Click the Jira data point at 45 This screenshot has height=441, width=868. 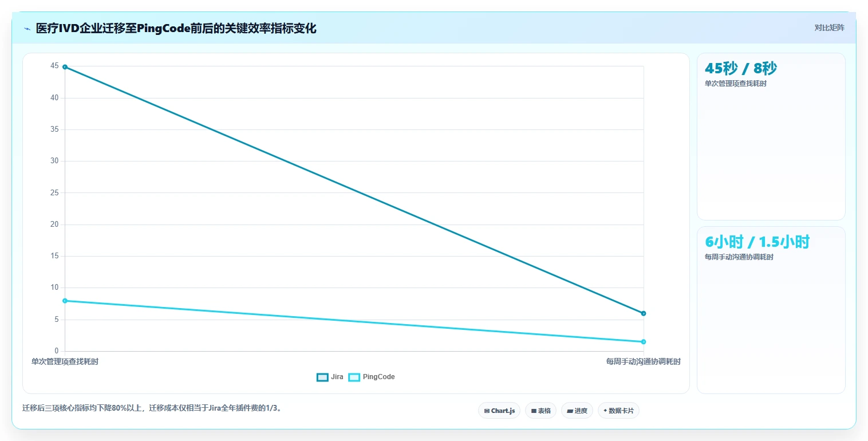pyautogui.click(x=65, y=67)
